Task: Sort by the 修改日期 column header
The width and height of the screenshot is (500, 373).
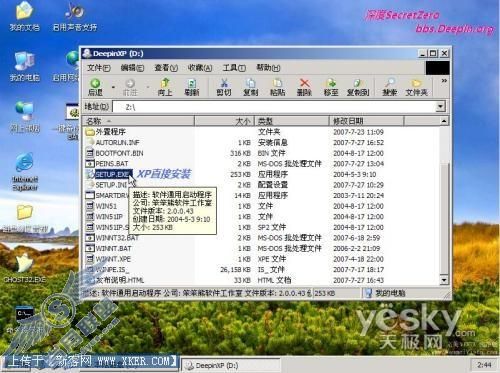Action: click(x=367, y=121)
